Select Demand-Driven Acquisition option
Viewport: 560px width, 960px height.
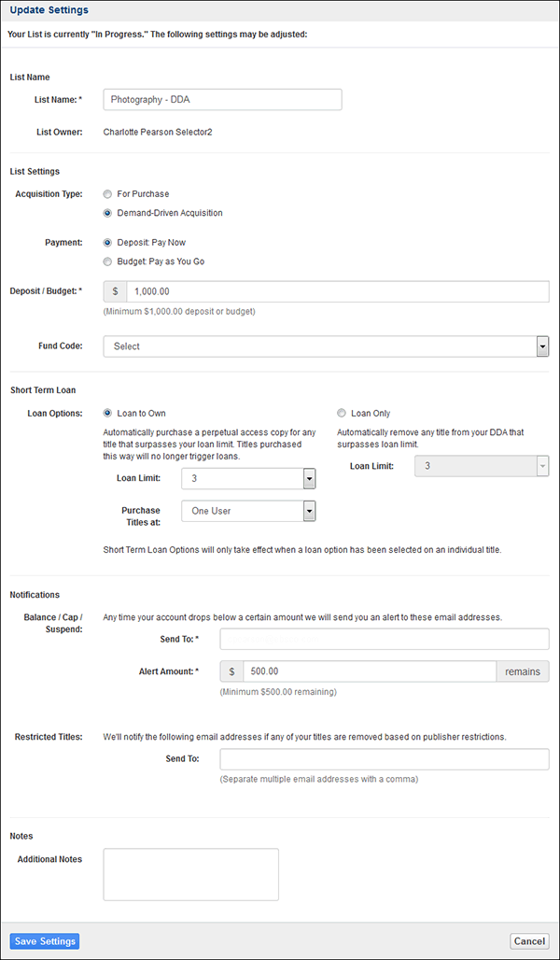[x=107, y=213]
